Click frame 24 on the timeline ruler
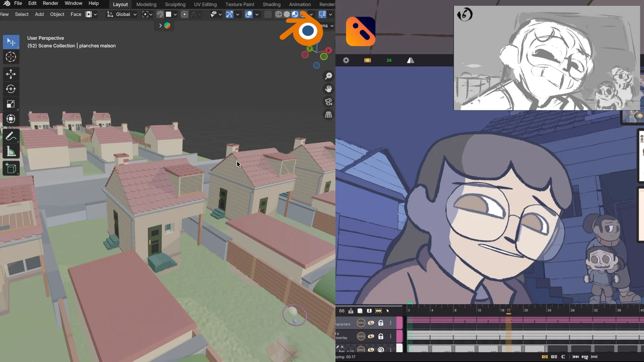Viewport: 644px width, 362px height. pyautogui.click(x=549, y=310)
